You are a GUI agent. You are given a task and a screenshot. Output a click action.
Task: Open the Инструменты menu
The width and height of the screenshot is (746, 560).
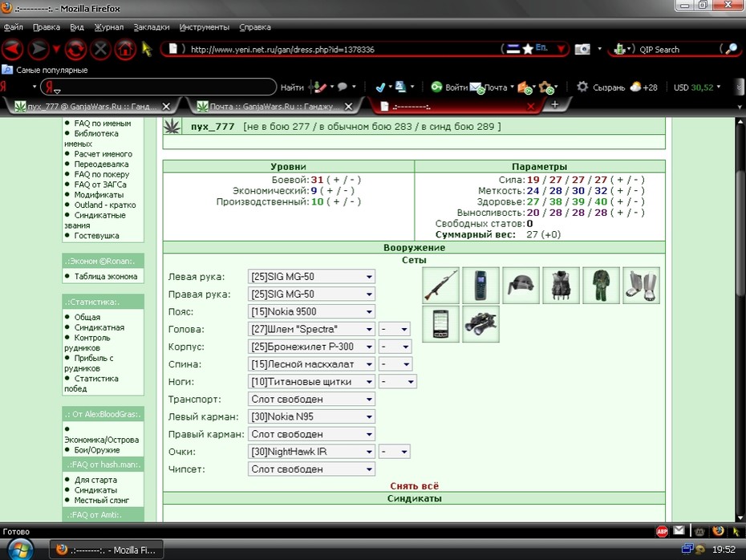pyautogui.click(x=204, y=27)
